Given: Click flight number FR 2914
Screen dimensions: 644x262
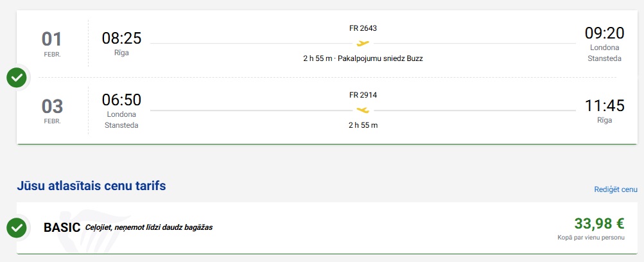Looking at the screenshot, I should click(x=363, y=95).
